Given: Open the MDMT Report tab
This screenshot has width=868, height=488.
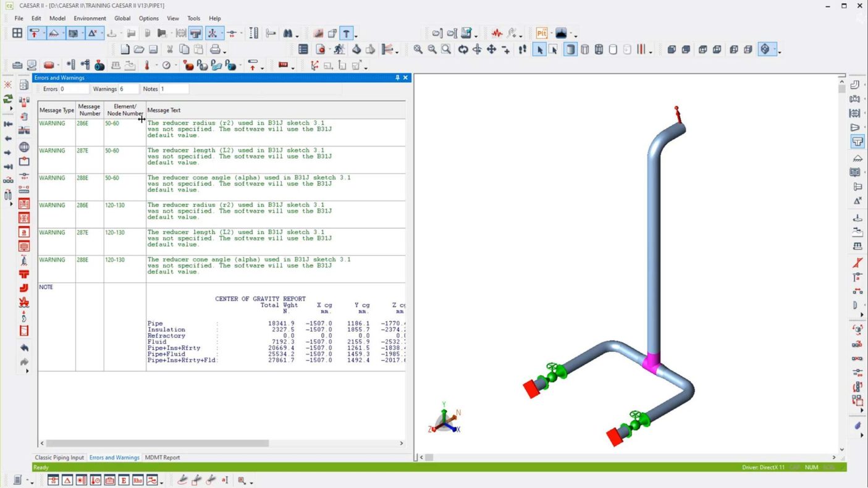Looking at the screenshot, I should pos(162,458).
